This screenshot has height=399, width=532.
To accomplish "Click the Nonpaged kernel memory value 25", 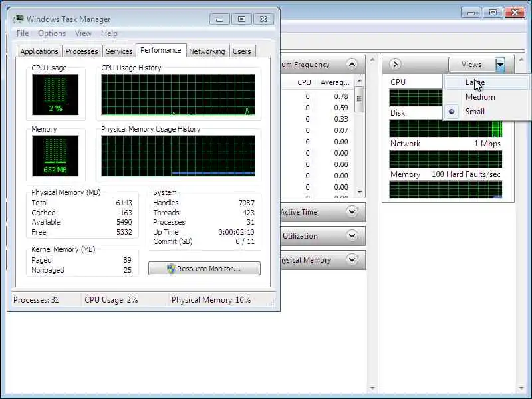I will [127, 270].
